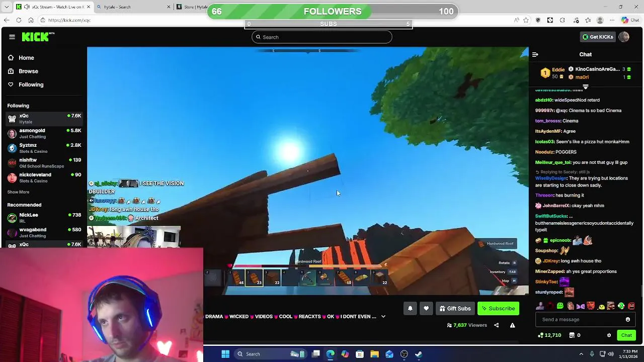644x362 pixels.
Task: Share the stream with share icon
Action: pyautogui.click(x=496, y=325)
